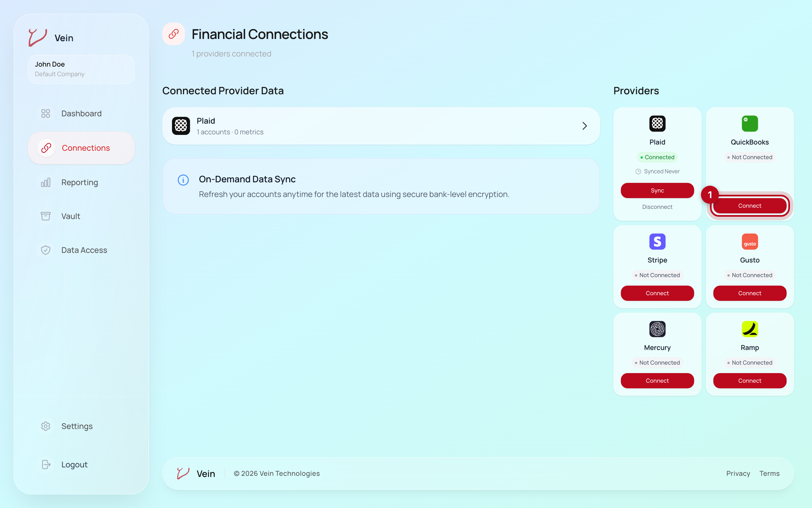Click the Vault archive box icon
This screenshot has width=812, height=508.
point(46,216)
